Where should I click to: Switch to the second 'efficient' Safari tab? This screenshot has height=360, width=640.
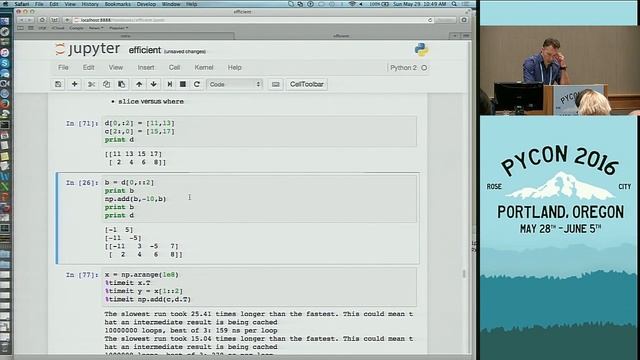(341, 36)
